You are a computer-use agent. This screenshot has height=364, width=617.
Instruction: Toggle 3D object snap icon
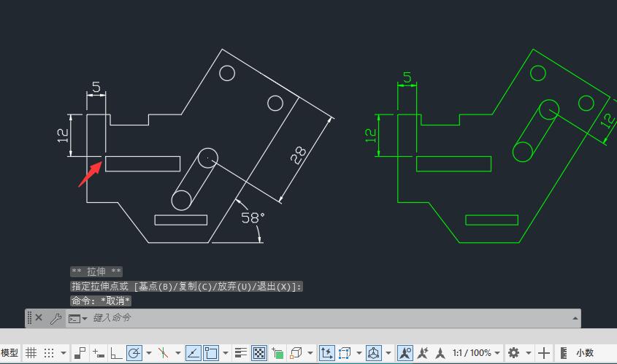[x=296, y=353]
